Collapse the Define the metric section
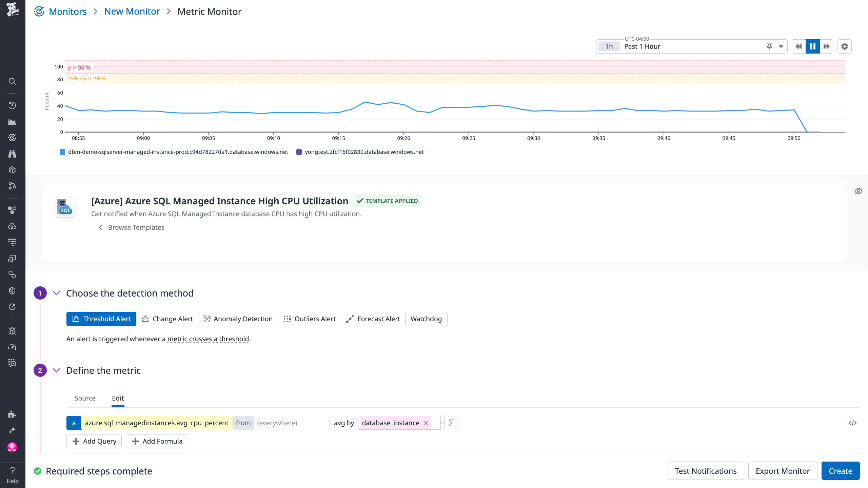Viewport: 868px width, 488px height. coord(56,370)
